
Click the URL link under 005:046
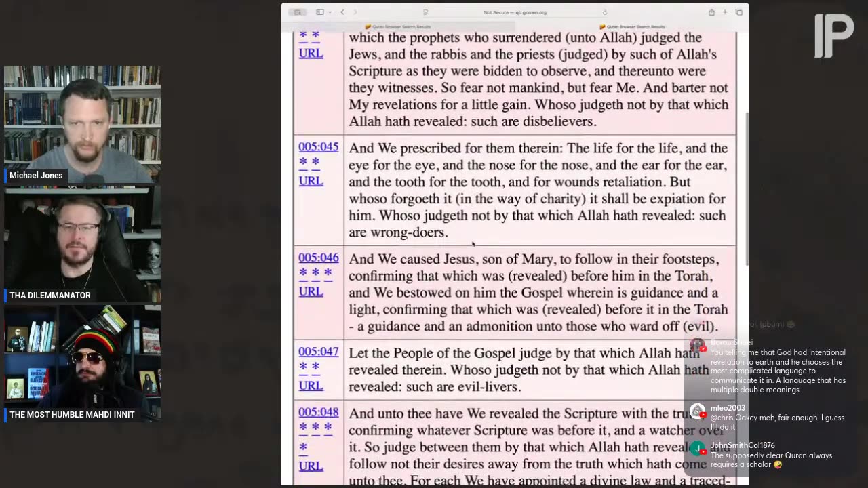click(x=311, y=291)
